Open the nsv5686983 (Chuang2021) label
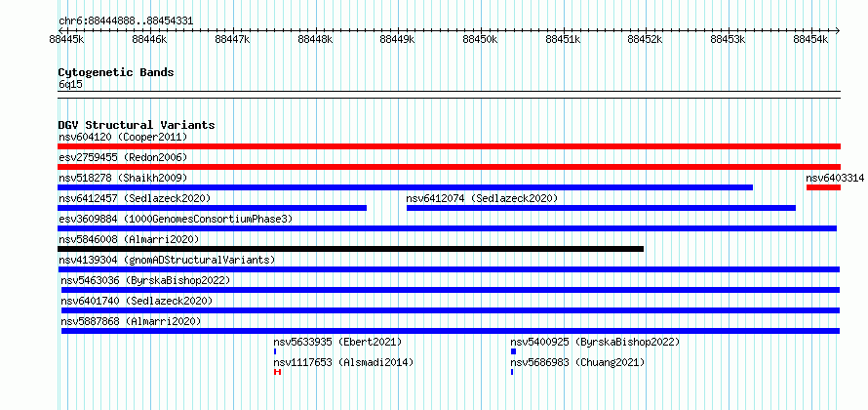 (578, 362)
